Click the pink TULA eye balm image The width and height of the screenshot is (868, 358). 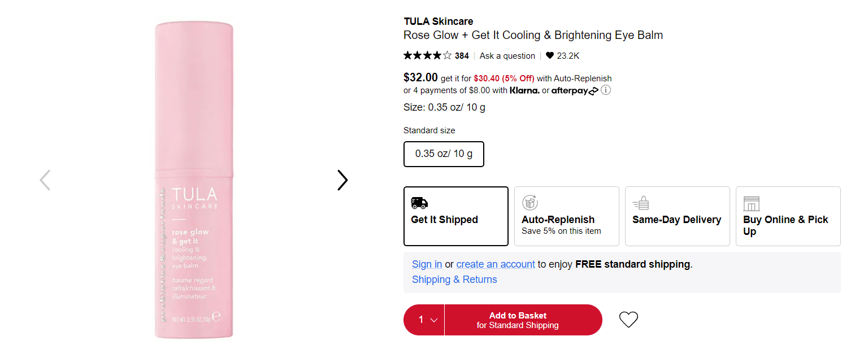194,181
